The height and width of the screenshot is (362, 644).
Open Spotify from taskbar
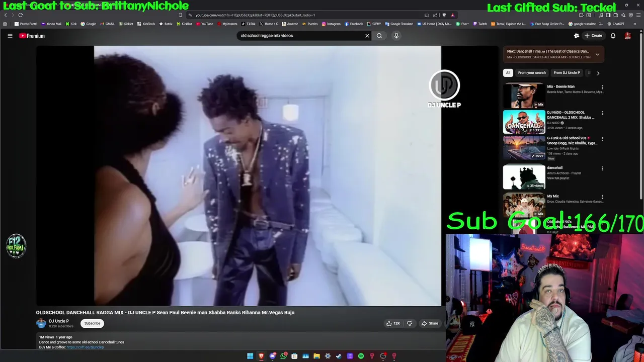(361, 356)
